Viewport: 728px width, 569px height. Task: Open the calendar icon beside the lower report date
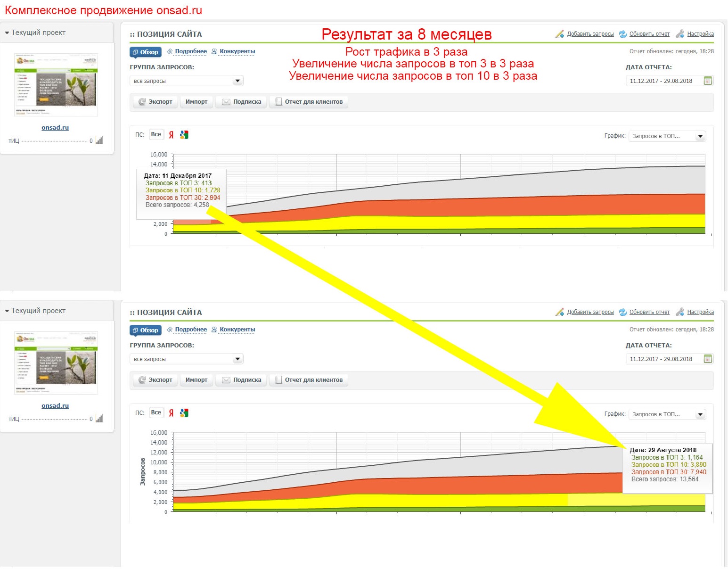708,359
